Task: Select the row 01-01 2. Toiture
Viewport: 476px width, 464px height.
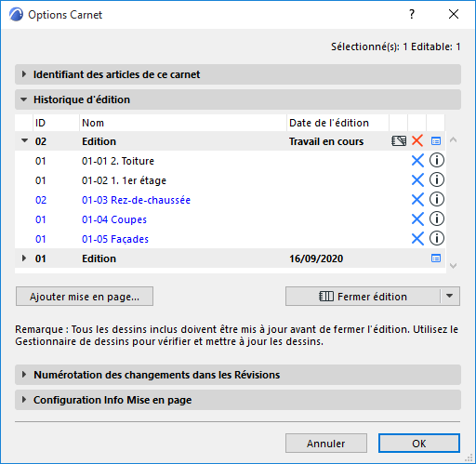Action: click(x=230, y=161)
